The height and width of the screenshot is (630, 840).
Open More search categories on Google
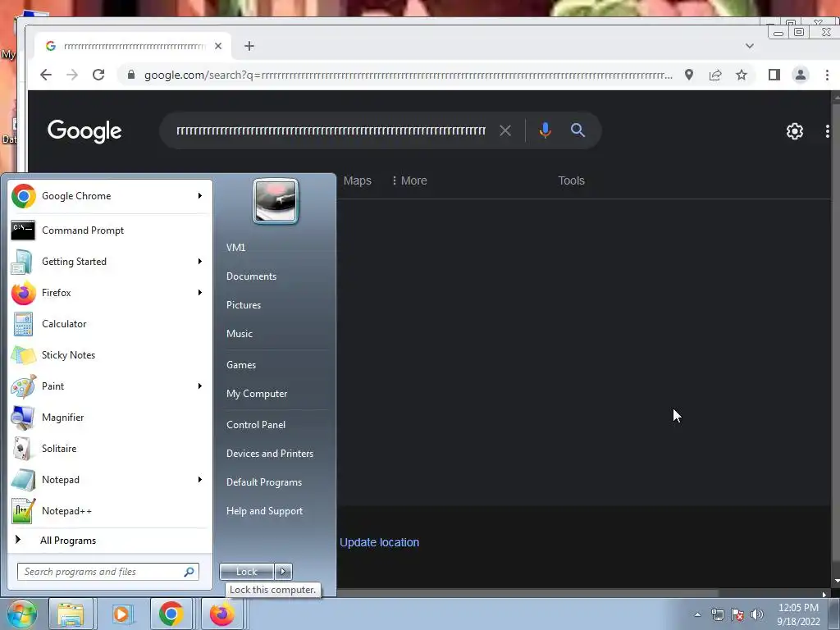click(x=409, y=180)
